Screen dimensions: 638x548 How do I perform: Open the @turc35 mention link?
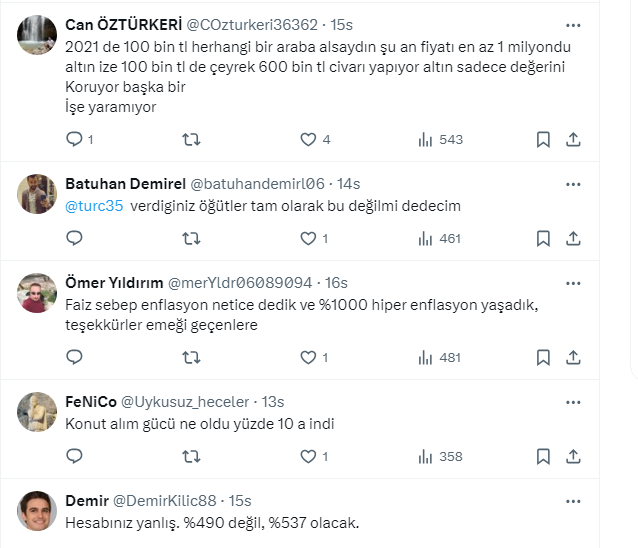coord(94,206)
